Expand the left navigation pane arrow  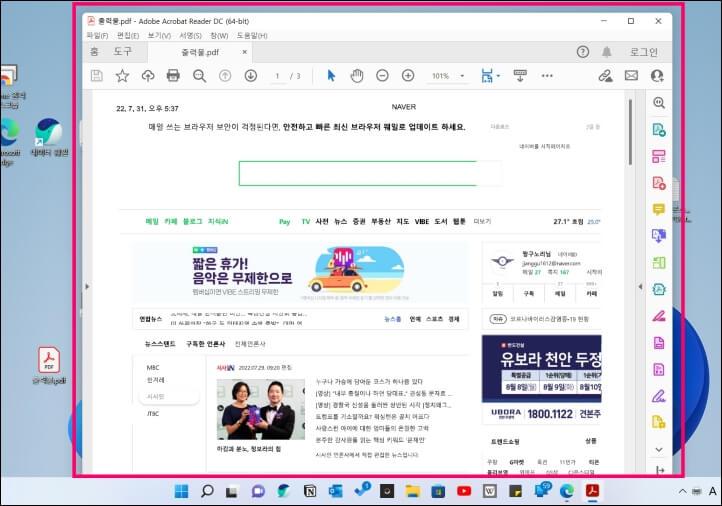[x=87, y=286]
